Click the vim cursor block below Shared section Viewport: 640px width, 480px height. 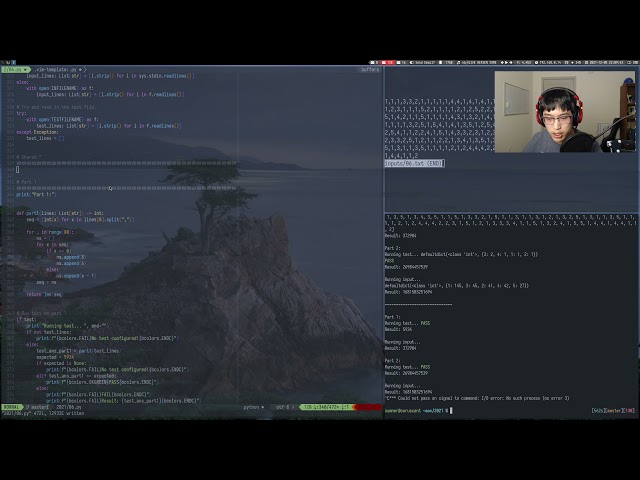point(18,169)
